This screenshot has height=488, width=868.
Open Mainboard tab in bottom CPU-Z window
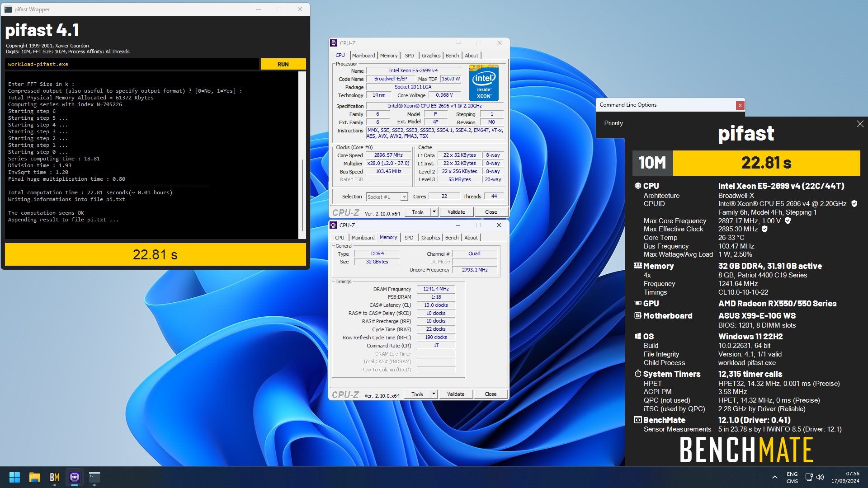click(x=363, y=238)
